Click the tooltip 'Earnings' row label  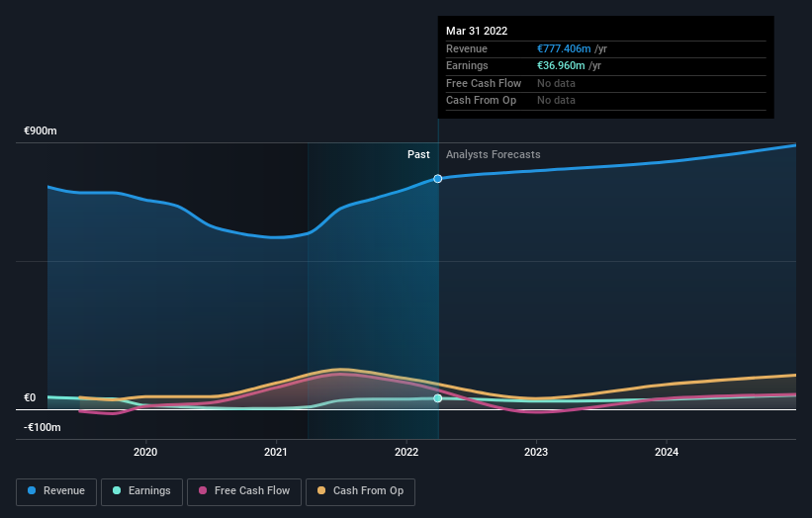tap(467, 65)
